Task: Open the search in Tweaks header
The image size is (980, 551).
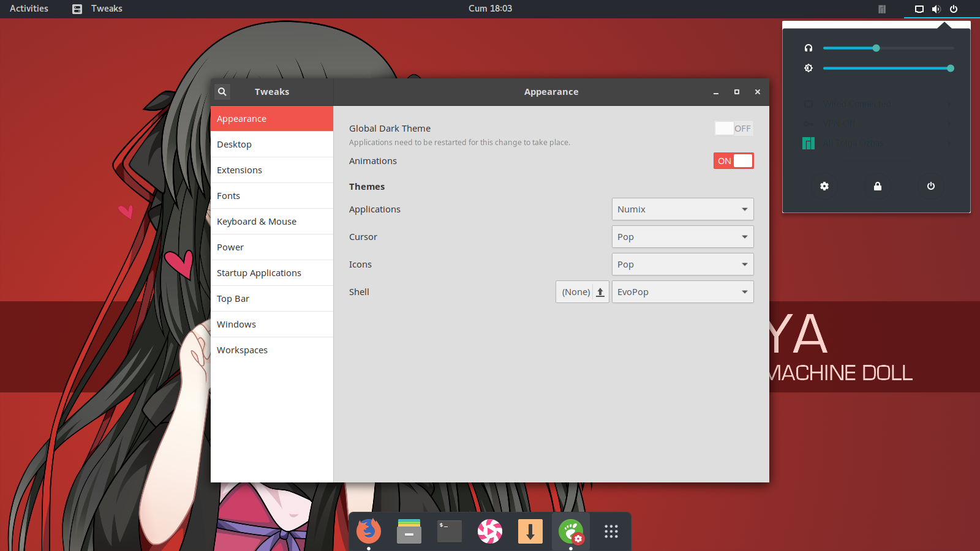Action: click(222, 92)
